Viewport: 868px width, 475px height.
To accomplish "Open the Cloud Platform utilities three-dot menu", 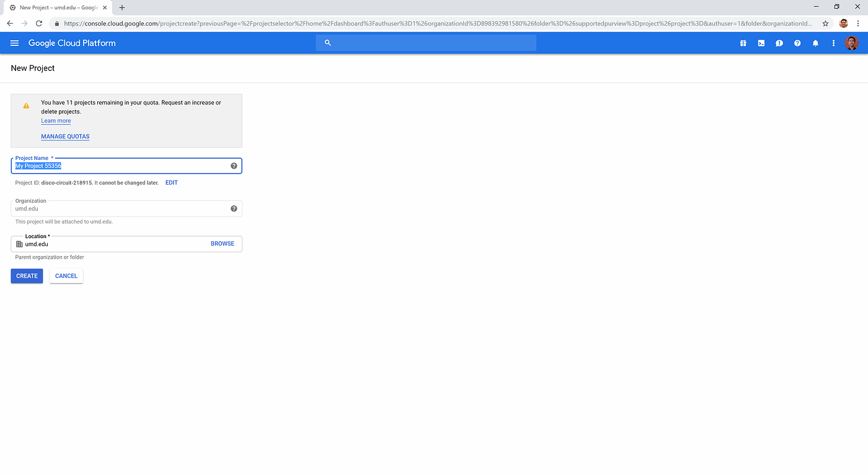I will 833,43.
